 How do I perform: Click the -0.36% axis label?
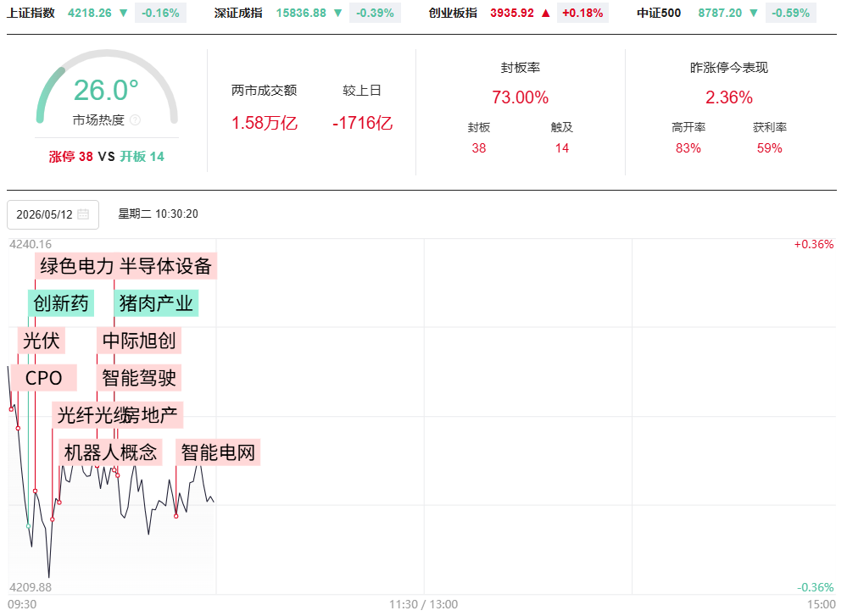(815, 587)
